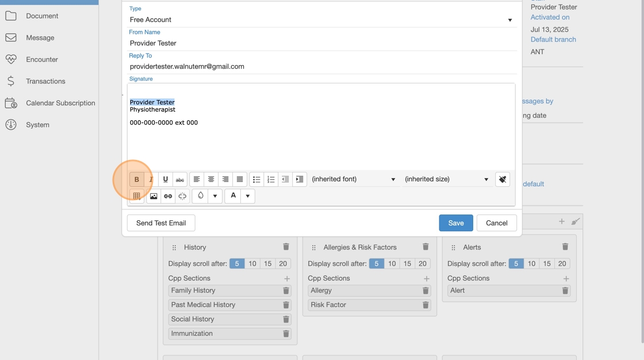Clear formatting with the eraser icon
Viewport: 644px width, 360px height.
click(502, 179)
